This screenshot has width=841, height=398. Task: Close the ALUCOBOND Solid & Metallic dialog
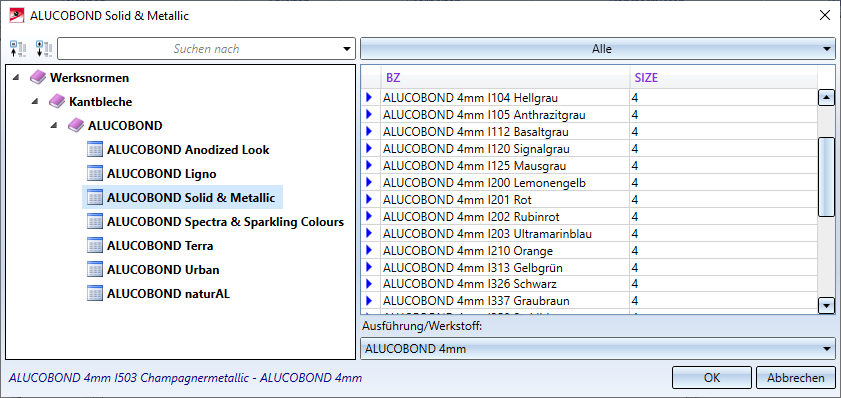click(x=824, y=16)
